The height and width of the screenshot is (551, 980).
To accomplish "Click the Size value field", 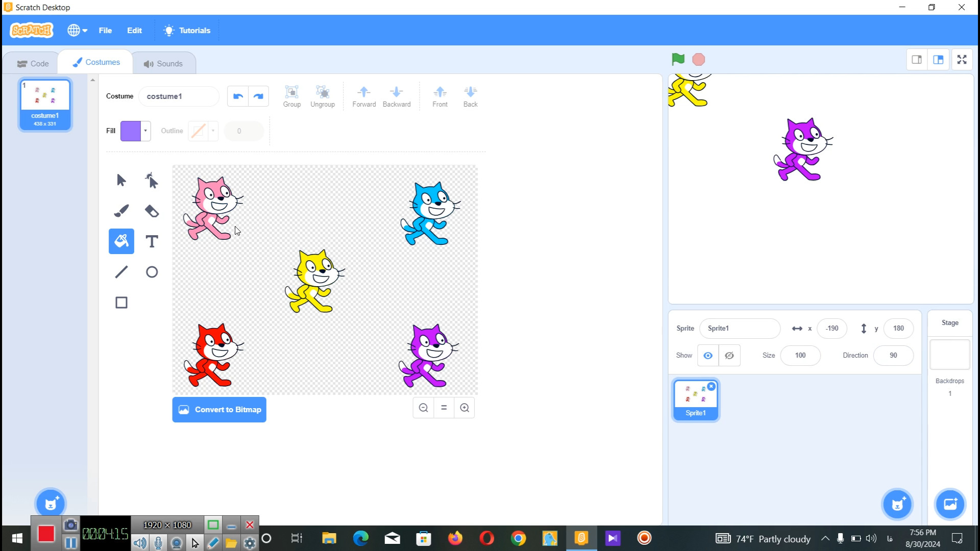I will coord(800,356).
